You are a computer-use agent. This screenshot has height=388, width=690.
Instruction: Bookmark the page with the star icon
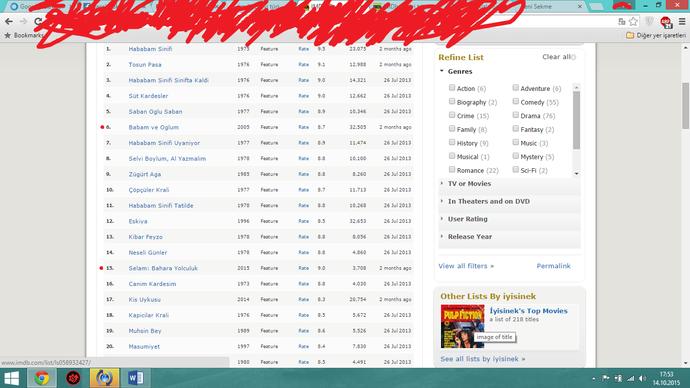coord(633,21)
